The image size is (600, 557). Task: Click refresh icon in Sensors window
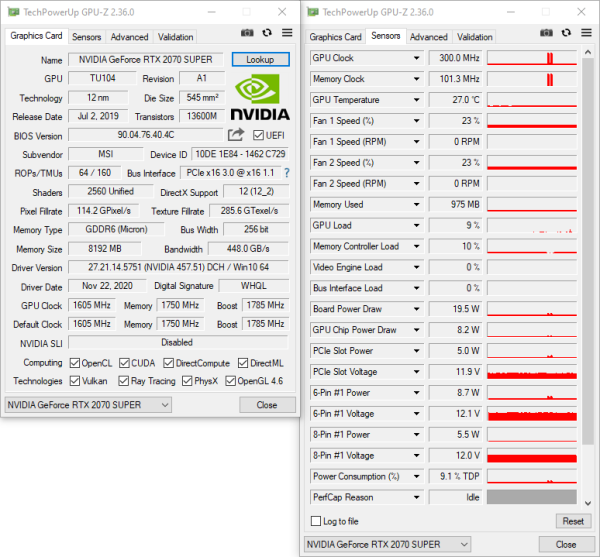pyautogui.click(x=566, y=33)
